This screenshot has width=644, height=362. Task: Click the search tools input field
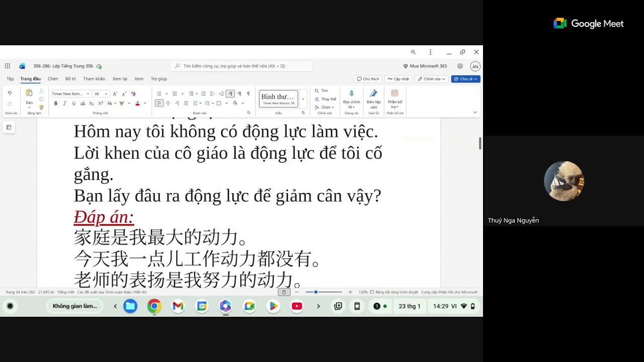pyautogui.click(x=242, y=66)
